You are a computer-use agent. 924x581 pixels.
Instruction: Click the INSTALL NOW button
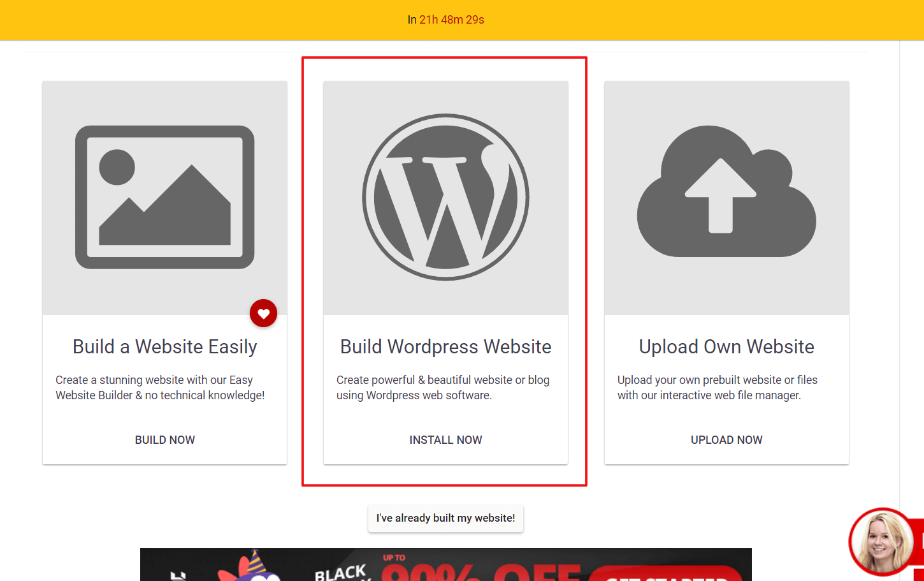coord(446,440)
